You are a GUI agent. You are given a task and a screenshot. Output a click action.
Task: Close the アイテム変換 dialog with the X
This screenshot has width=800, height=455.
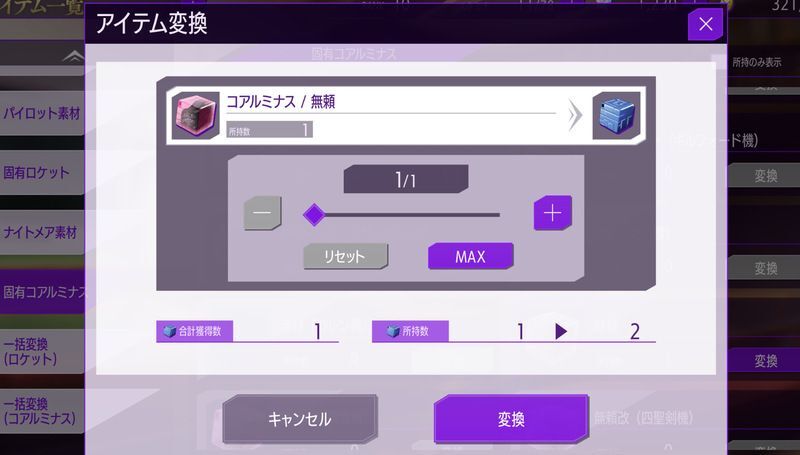pyautogui.click(x=706, y=24)
